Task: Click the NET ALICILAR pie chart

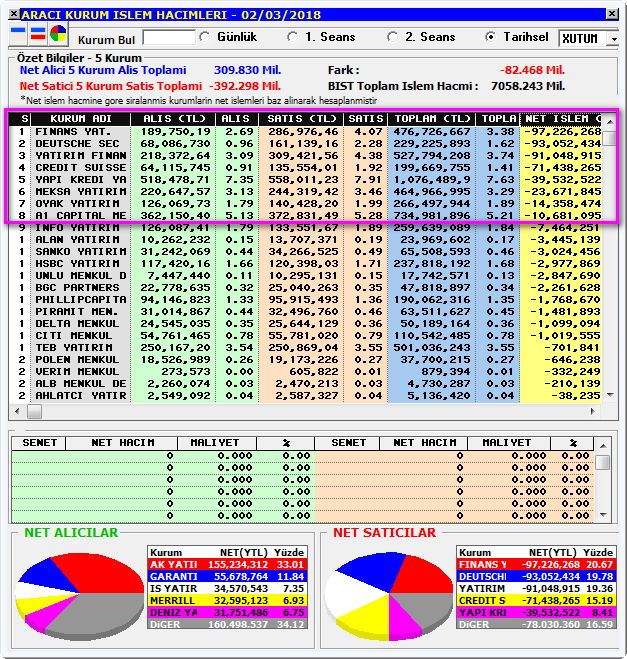Action: [x=80, y=596]
